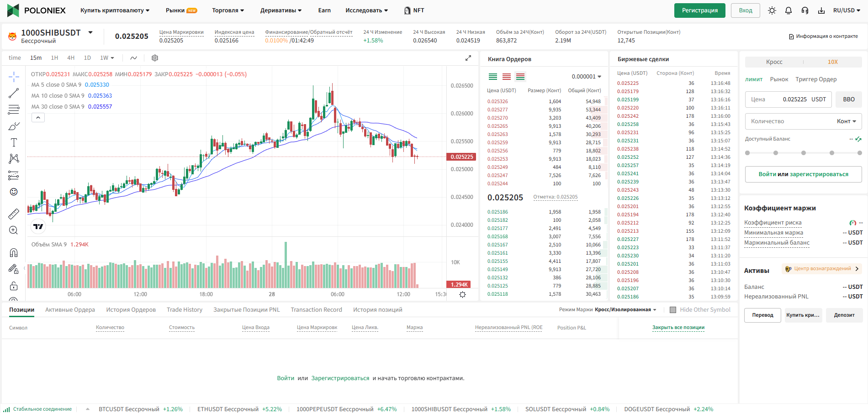Select the brush drawing tool
Viewport: 868px width, 413px height.
click(x=14, y=126)
